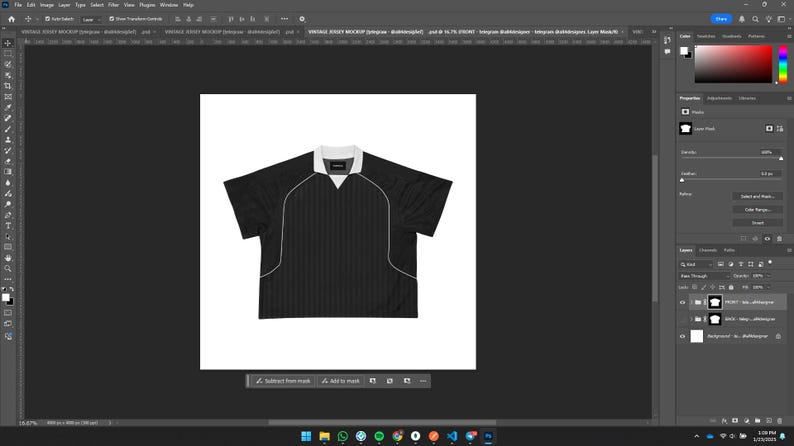Select the Pen tool

8,215
